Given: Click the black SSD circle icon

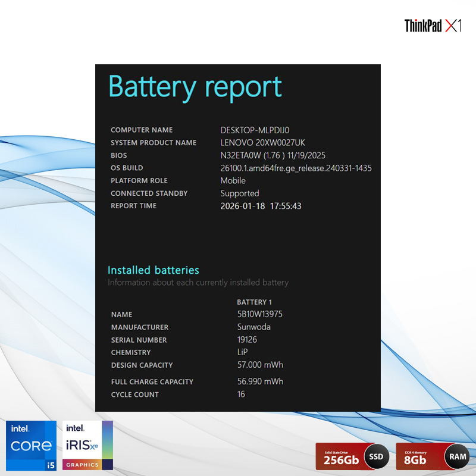Looking at the screenshot, I should tap(376, 456).
